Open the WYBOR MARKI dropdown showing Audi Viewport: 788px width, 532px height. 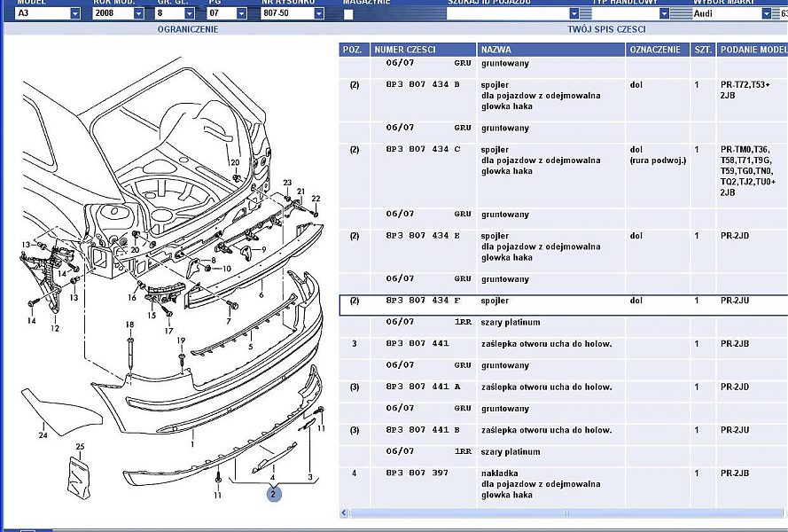tap(767, 13)
